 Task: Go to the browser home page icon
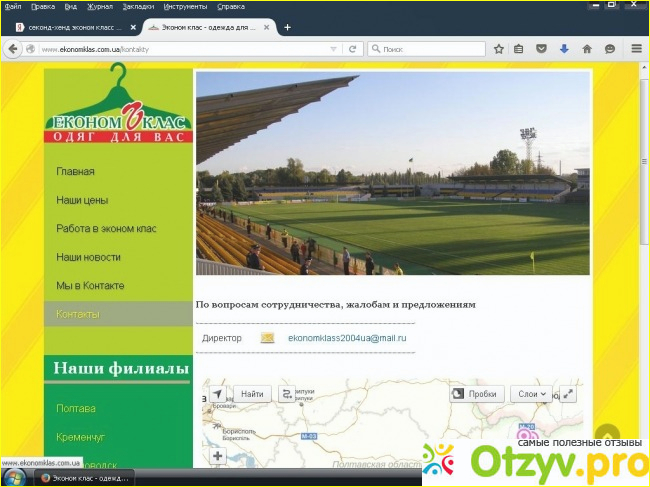click(x=586, y=48)
